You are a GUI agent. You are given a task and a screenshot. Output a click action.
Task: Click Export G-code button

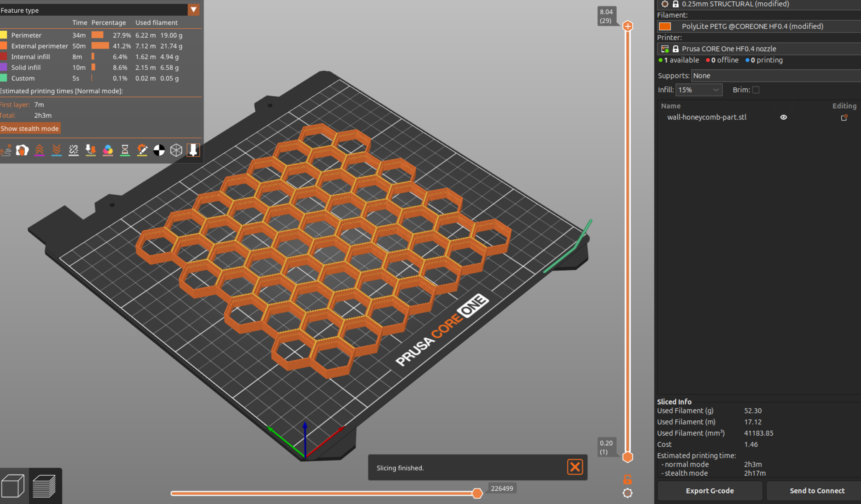click(710, 491)
